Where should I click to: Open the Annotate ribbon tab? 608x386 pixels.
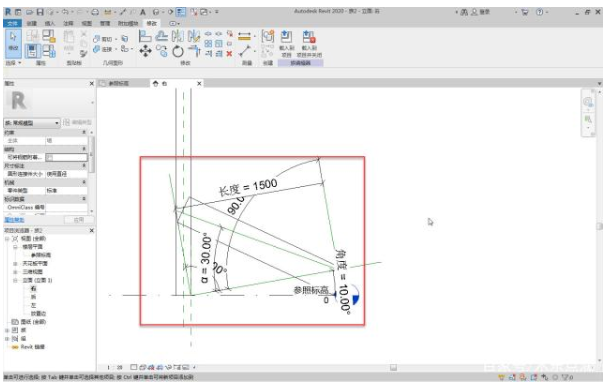tap(68, 23)
